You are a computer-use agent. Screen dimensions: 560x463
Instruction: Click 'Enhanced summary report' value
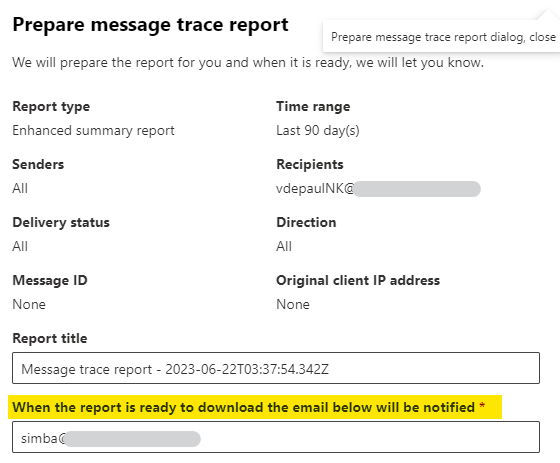pos(93,130)
